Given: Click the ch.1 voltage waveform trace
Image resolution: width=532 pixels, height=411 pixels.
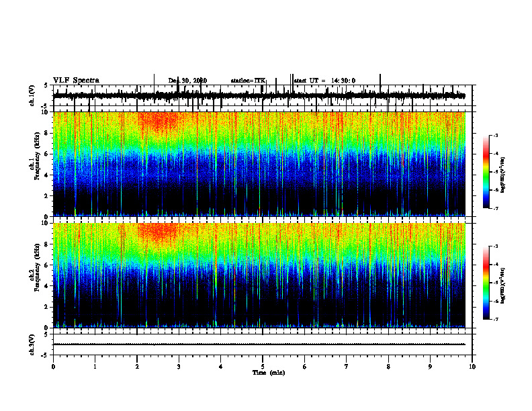Looking at the screenshot, I should point(259,96).
